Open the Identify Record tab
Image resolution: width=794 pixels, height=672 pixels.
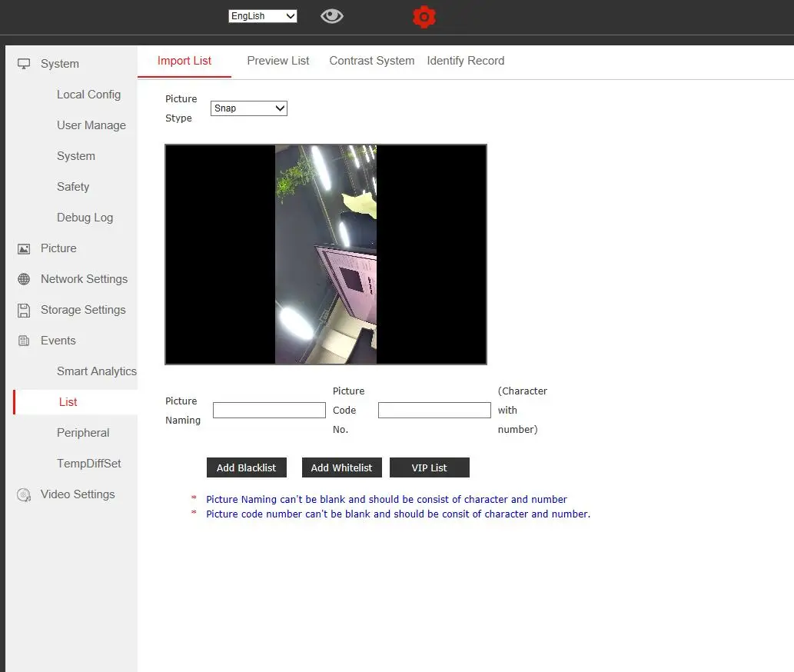[465, 61]
